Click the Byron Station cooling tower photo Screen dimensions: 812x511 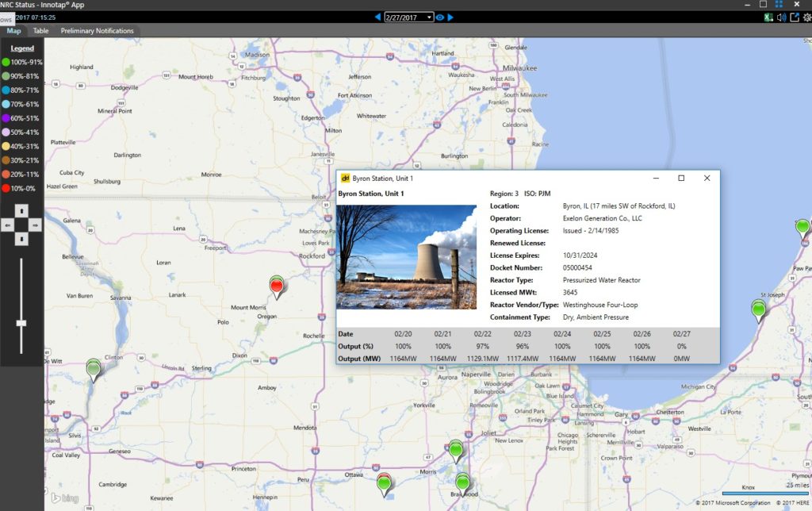click(407, 257)
